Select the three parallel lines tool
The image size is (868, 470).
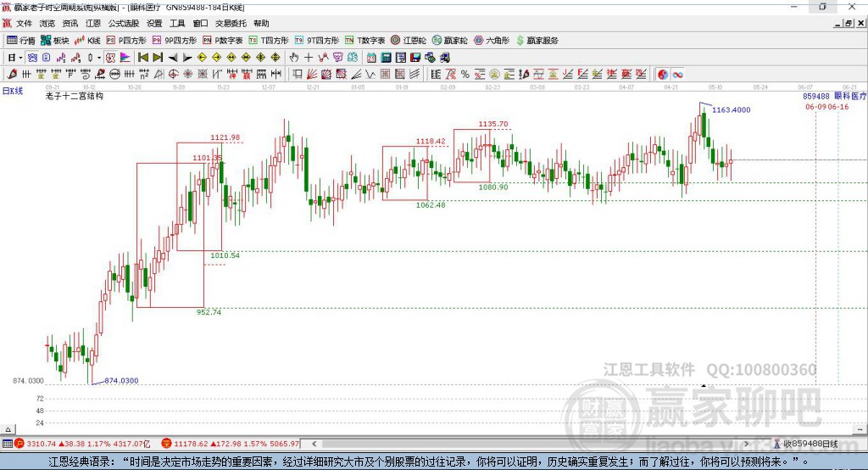pyautogui.click(x=415, y=74)
